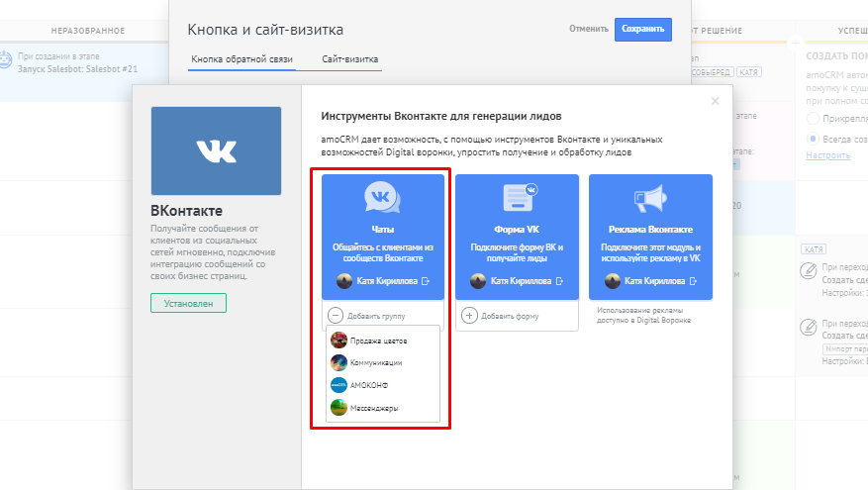Switch to Сайт-визитка tab
Image resolution: width=868 pixels, height=490 pixels.
[x=349, y=59]
